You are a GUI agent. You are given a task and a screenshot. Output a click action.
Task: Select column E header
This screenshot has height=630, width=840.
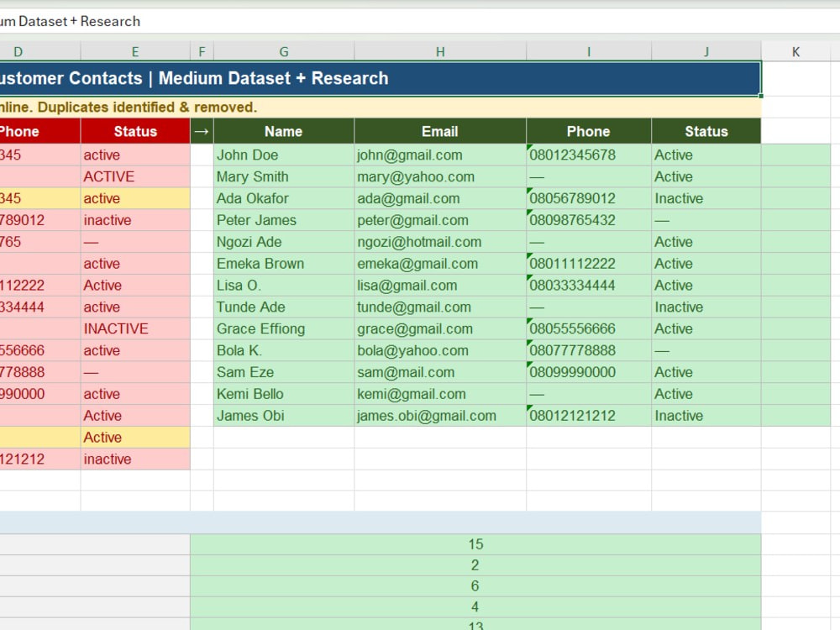(x=135, y=51)
